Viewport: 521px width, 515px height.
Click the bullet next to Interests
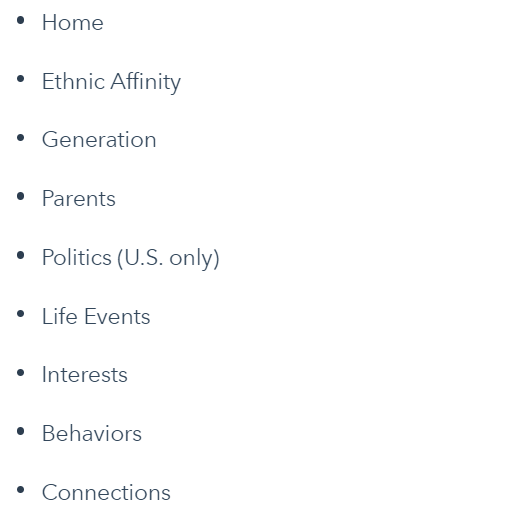(x=20, y=373)
